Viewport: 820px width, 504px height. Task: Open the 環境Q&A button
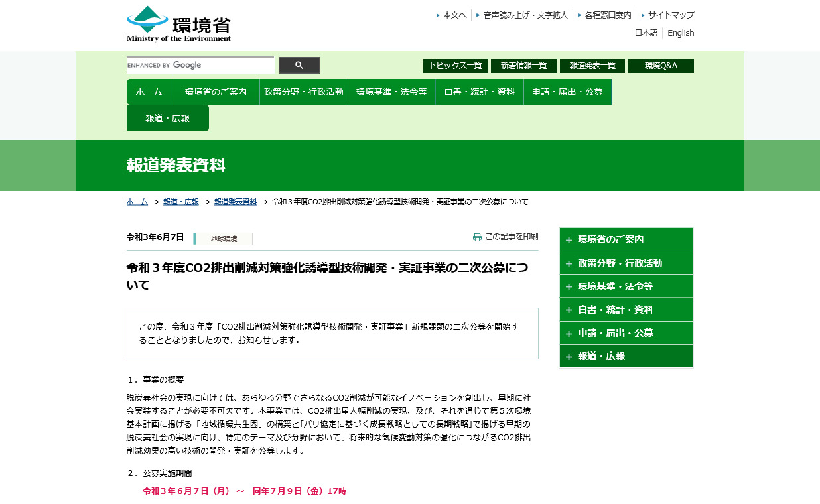pos(661,66)
